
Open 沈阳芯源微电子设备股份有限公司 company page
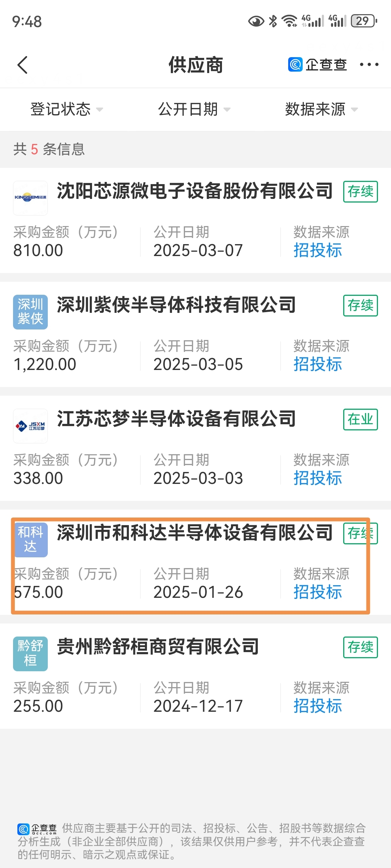click(x=195, y=191)
